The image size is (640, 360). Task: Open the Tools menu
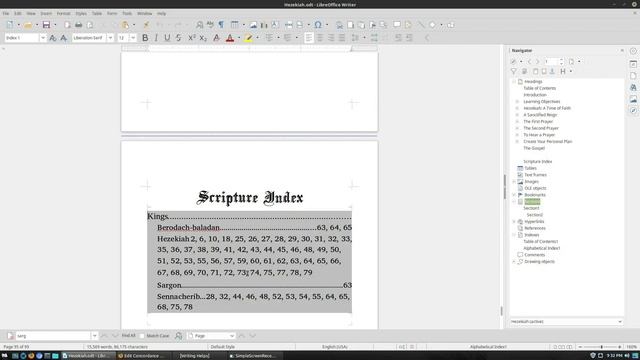tap(127, 13)
